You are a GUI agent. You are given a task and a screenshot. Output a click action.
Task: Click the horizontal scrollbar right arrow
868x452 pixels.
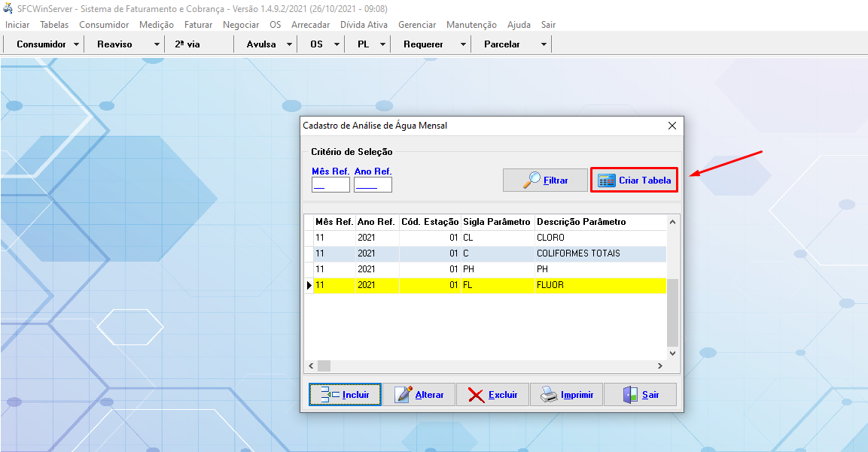pyautogui.click(x=659, y=366)
